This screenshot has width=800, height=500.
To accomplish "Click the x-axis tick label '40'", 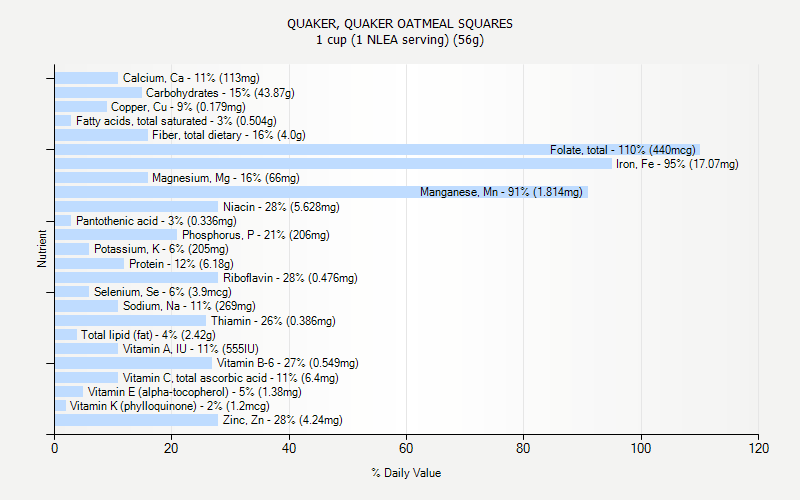I will tap(289, 448).
